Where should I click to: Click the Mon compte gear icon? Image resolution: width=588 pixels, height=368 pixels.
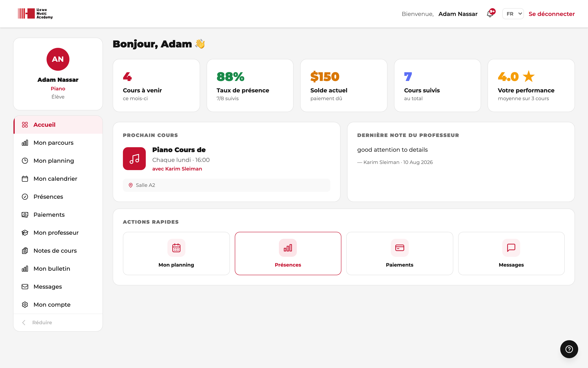coord(25,305)
